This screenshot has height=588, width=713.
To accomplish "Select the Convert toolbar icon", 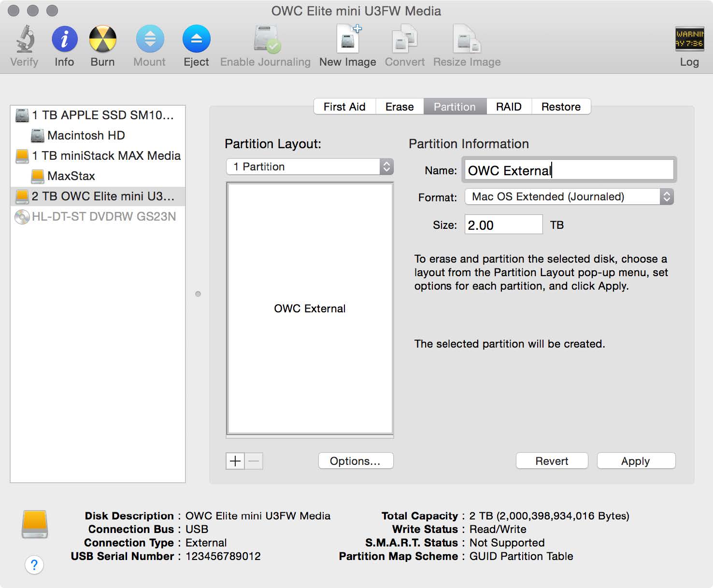I will 404,43.
